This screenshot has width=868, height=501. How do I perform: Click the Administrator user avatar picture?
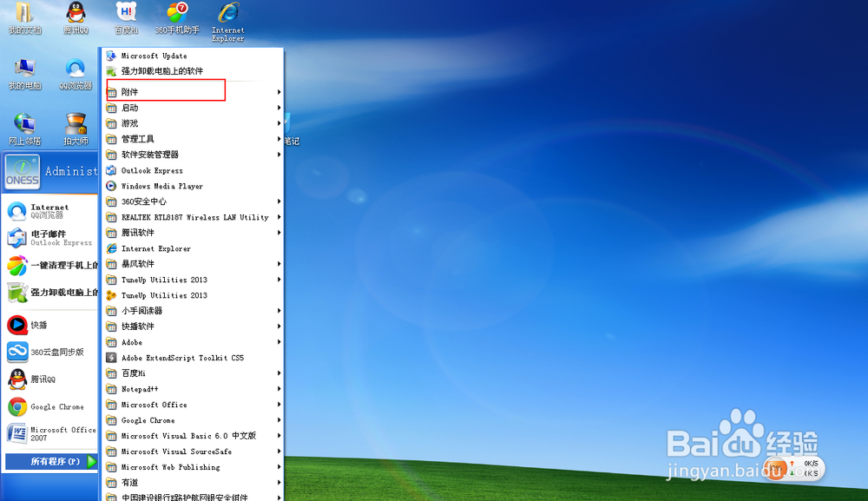click(x=23, y=172)
